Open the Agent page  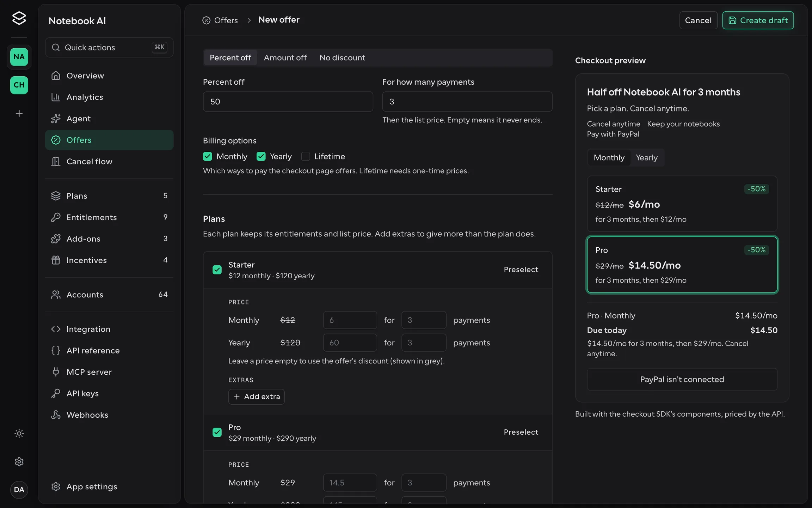point(109,119)
